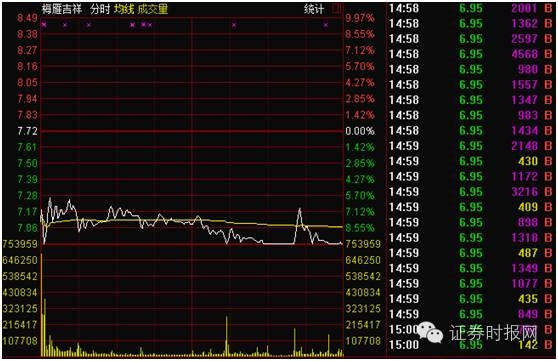
Task: Click the second purple star marker on the chart
Action: tap(65, 25)
